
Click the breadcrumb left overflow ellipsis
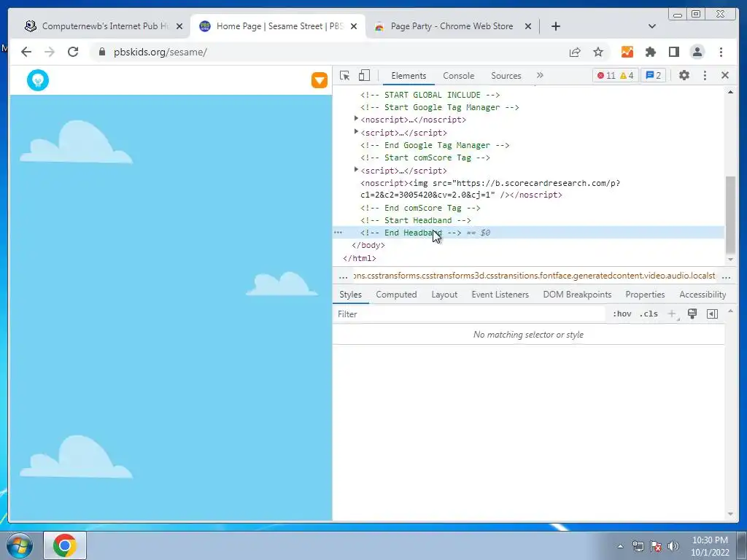coord(343,276)
